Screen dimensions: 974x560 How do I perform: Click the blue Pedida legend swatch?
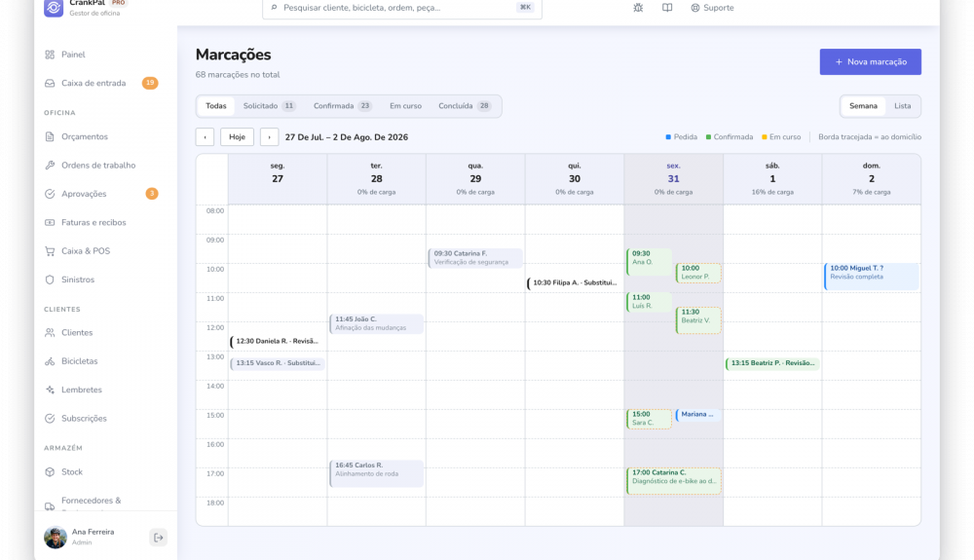click(668, 137)
